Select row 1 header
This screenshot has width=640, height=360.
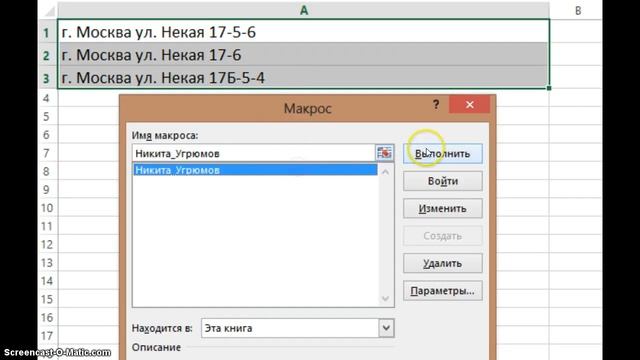(x=47, y=32)
